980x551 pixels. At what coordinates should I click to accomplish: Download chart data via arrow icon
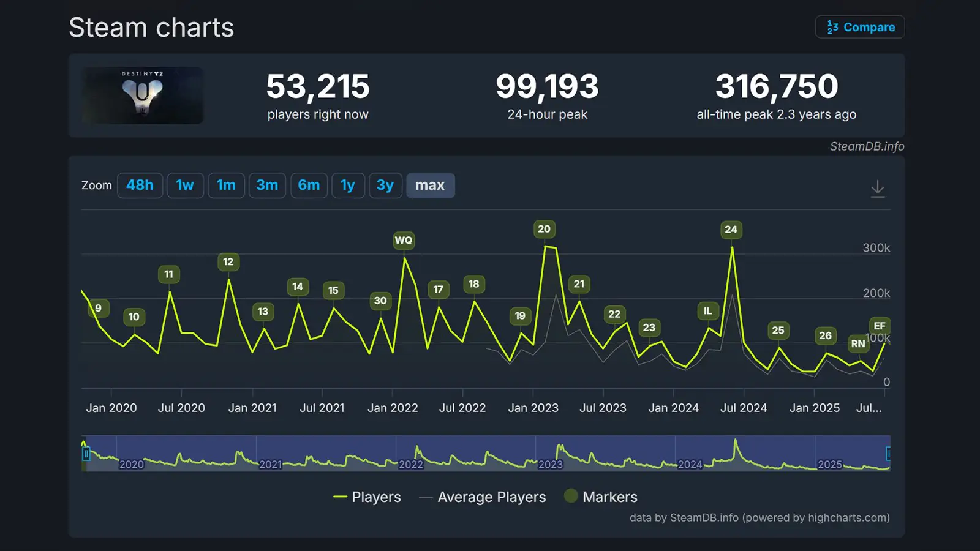(x=878, y=188)
